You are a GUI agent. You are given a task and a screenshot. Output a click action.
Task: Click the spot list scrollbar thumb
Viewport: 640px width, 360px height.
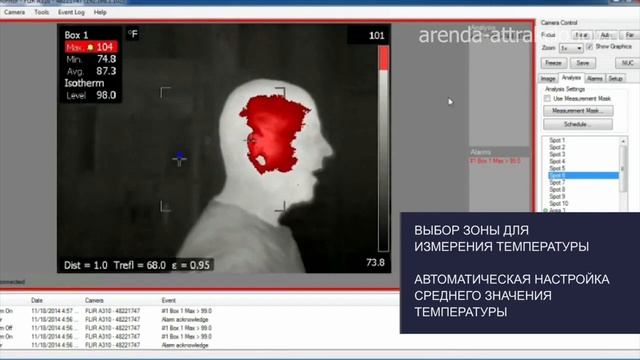tap(623, 168)
